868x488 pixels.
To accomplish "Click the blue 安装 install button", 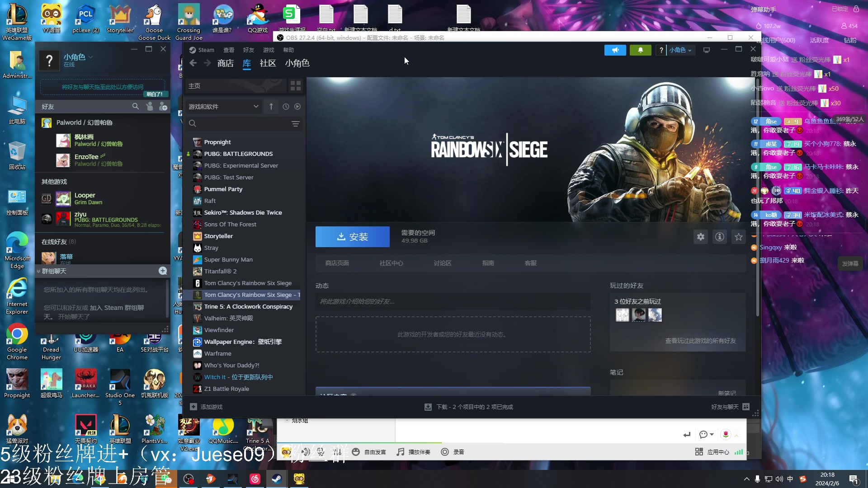I will coord(352,237).
